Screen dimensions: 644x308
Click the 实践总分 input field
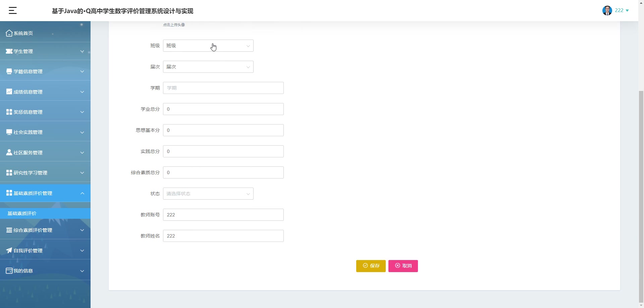pyautogui.click(x=223, y=151)
